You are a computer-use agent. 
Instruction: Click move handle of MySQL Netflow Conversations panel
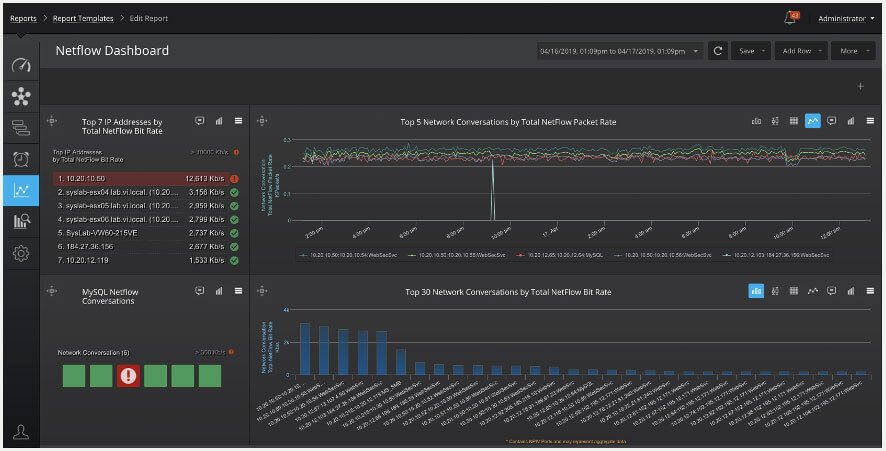tap(52, 290)
